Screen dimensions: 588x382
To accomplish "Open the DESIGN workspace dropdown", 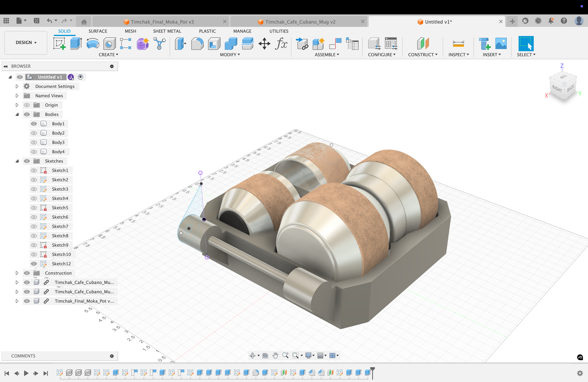I will pos(26,43).
